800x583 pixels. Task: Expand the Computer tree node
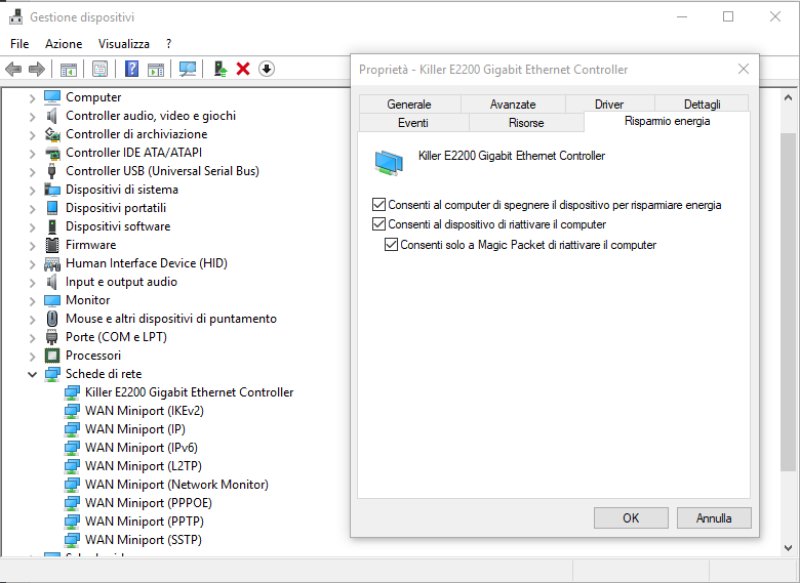pyautogui.click(x=32, y=98)
